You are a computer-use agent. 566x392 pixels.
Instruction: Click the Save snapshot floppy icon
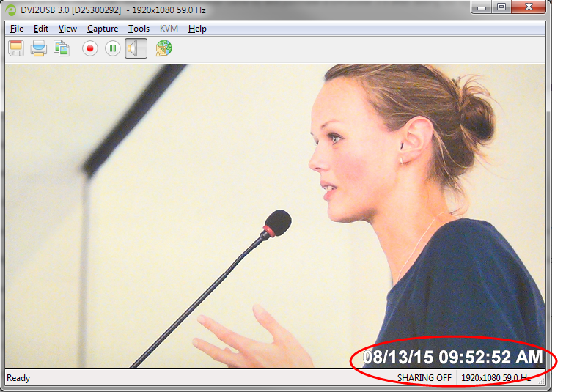click(16, 48)
